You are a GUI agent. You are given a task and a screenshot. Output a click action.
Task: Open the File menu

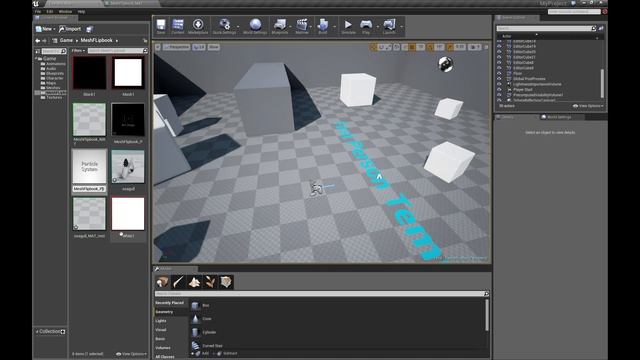pos(38,12)
